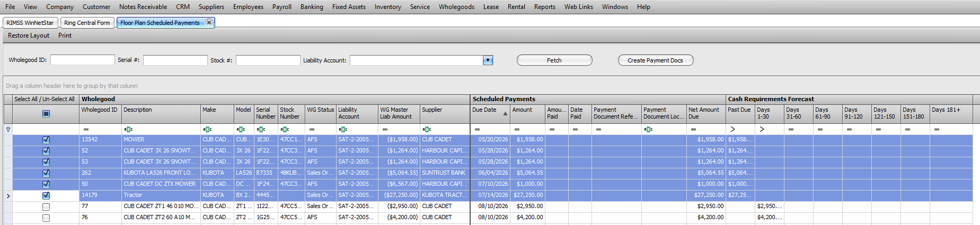The height and width of the screenshot is (225, 980).
Task: Click the equals filter operator under Due Date
Action: (x=477, y=129)
